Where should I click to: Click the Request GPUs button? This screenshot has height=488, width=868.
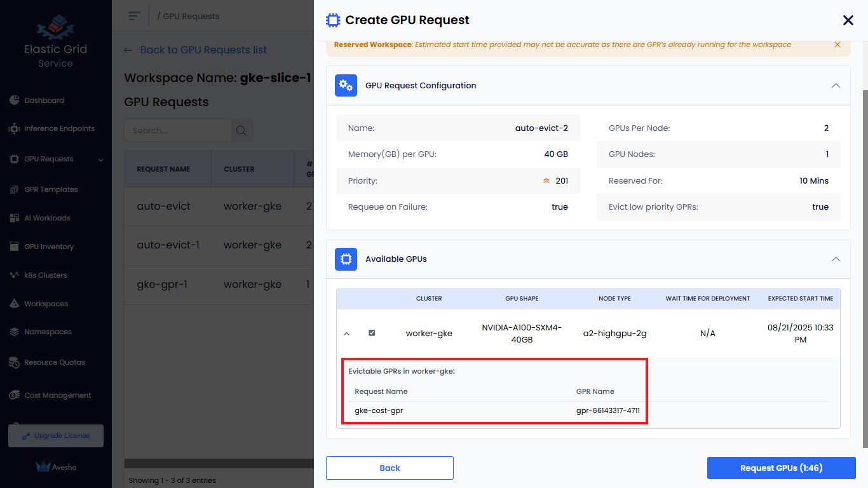(x=781, y=468)
